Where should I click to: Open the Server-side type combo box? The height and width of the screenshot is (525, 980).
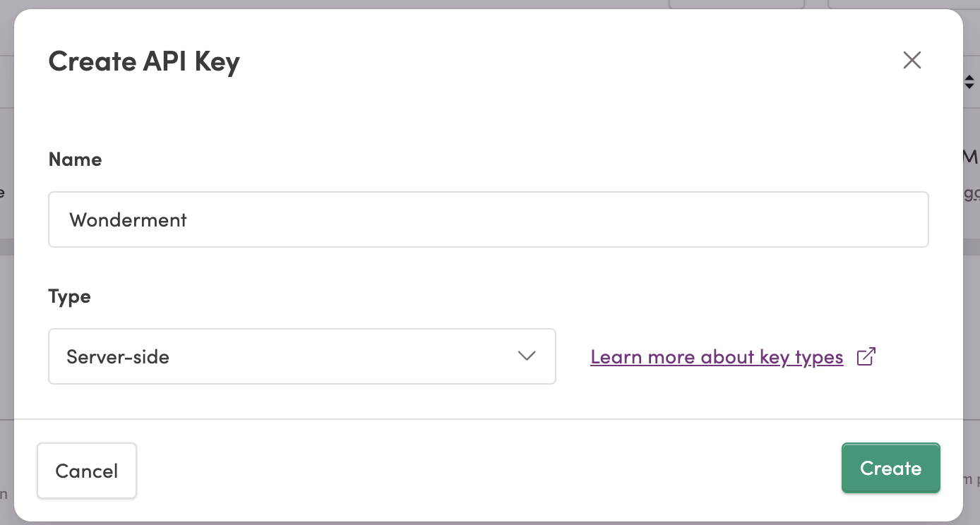pyautogui.click(x=302, y=356)
